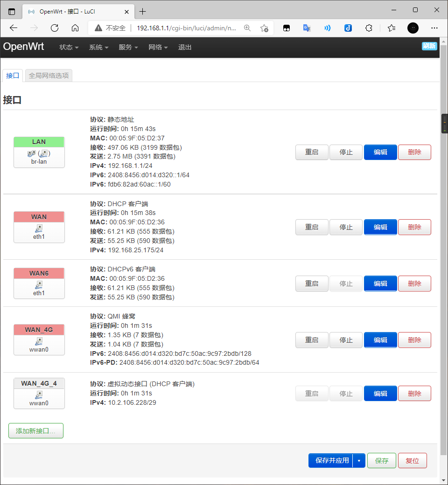Open the tab actions icon at top-left
This screenshot has width=448, height=485.
tap(12, 11)
